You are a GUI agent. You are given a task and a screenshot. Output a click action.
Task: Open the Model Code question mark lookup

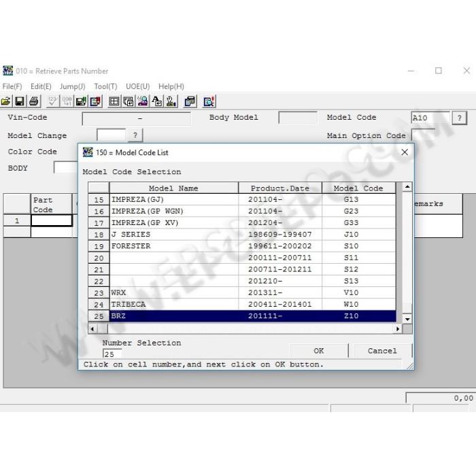(459, 118)
